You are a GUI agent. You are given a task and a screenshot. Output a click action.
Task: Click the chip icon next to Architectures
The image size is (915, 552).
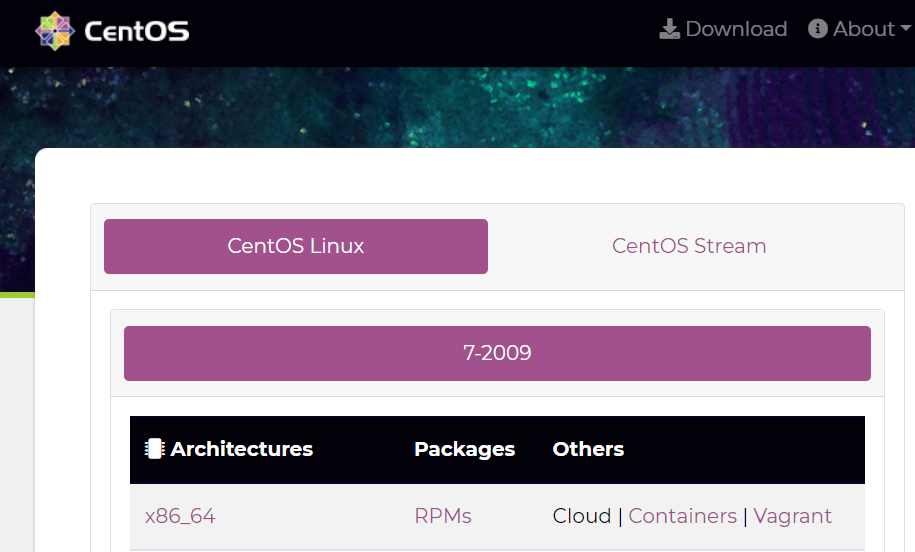[x=154, y=449]
